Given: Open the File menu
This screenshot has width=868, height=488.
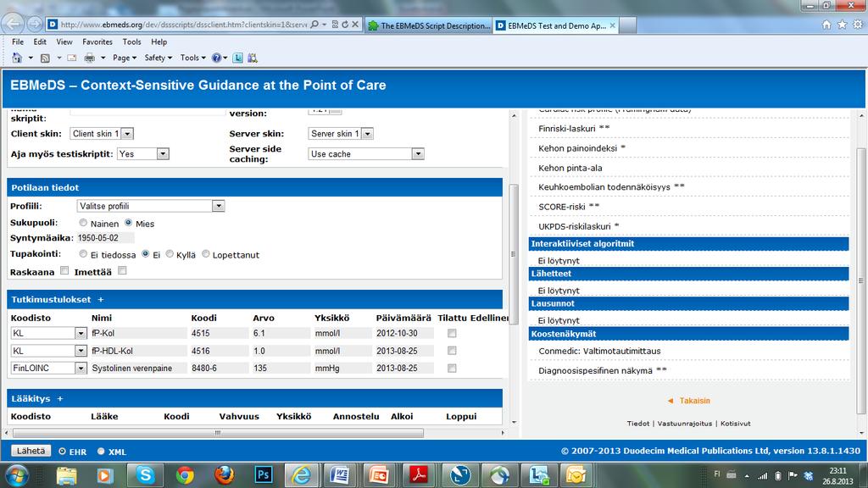Looking at the screenshot, I should pos(18,42).
